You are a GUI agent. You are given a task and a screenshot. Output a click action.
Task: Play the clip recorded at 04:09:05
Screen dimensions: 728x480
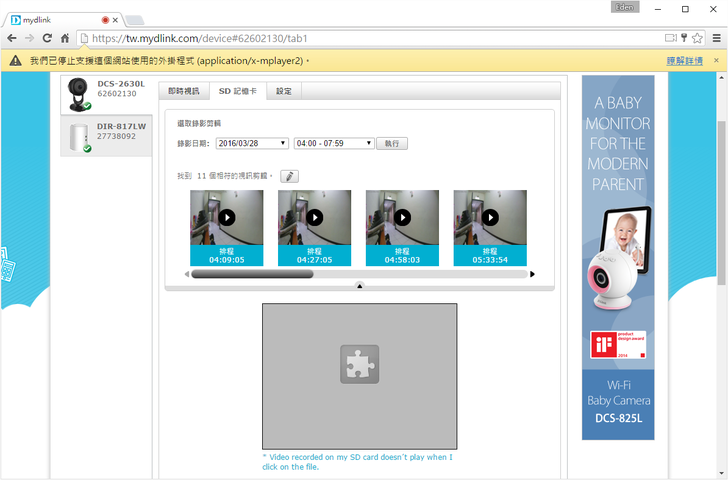tap(227, 217)
